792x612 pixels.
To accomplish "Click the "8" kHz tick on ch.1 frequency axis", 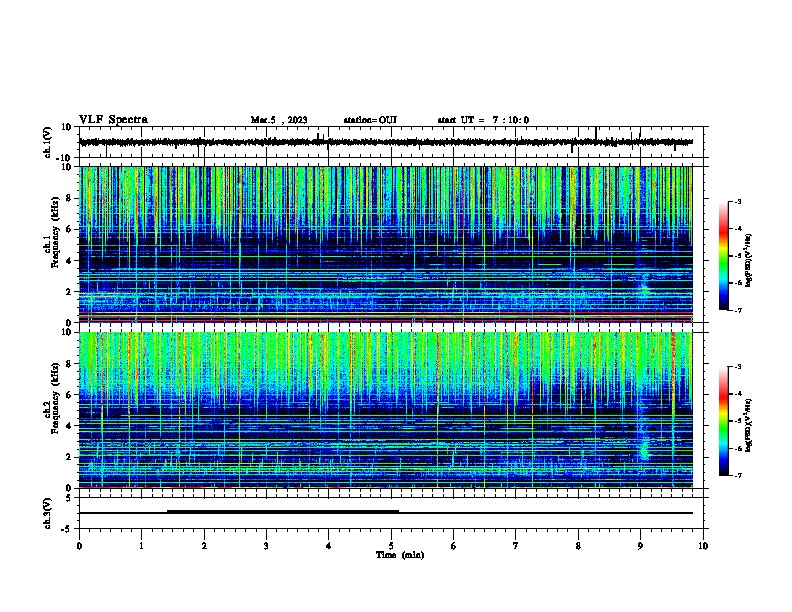I will 69,198.
